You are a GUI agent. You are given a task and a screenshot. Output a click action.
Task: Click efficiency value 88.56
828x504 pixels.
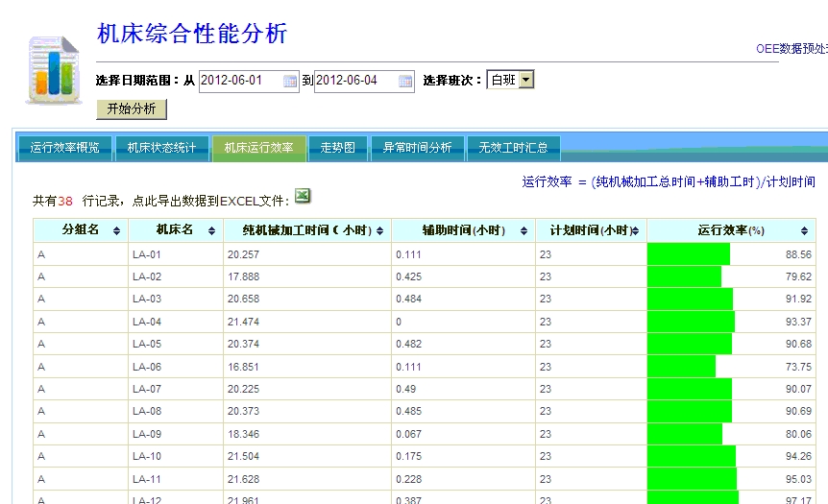tap(798, 255)
